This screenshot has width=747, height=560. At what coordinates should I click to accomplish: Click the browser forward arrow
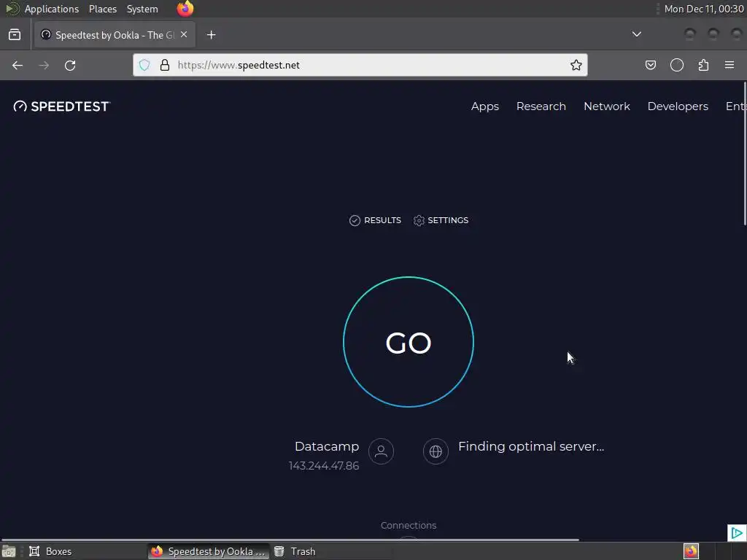[x=44, y=65]
